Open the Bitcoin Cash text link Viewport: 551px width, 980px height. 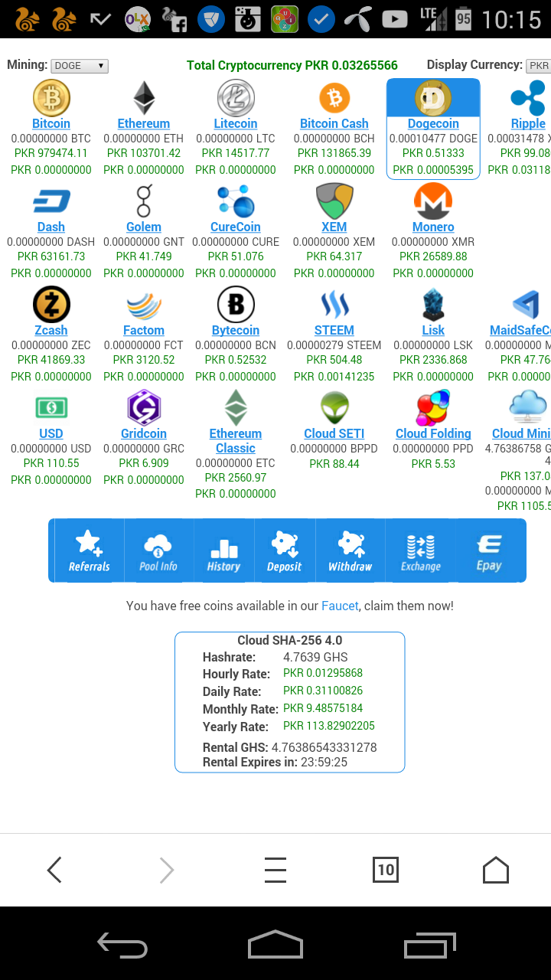(x=334, y=123)
